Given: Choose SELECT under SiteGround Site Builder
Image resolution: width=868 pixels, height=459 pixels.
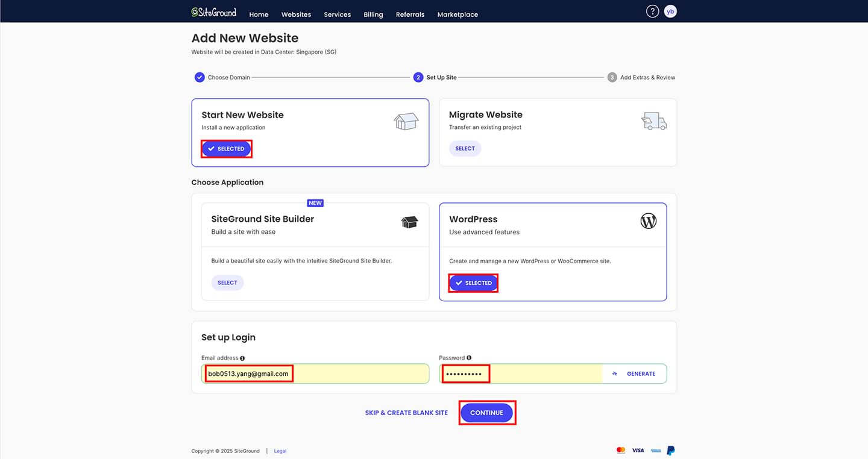Looking at the screenshot, I should tap(227, 283).
